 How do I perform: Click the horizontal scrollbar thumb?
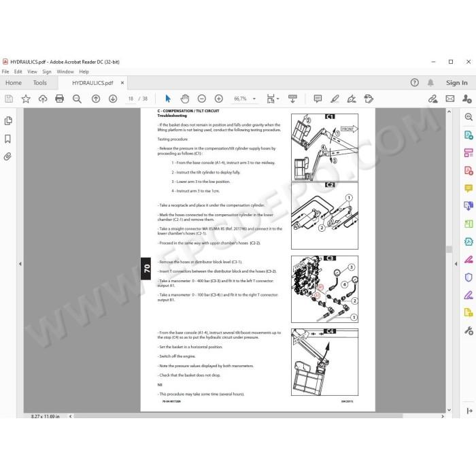coord(238,416)
